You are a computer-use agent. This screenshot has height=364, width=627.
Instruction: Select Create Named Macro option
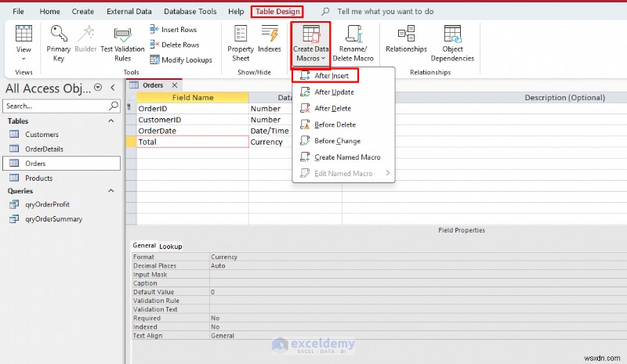[343, 157]
